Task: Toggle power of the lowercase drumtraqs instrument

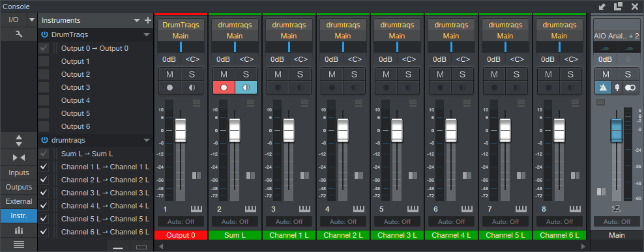Action: coord(44,141)
